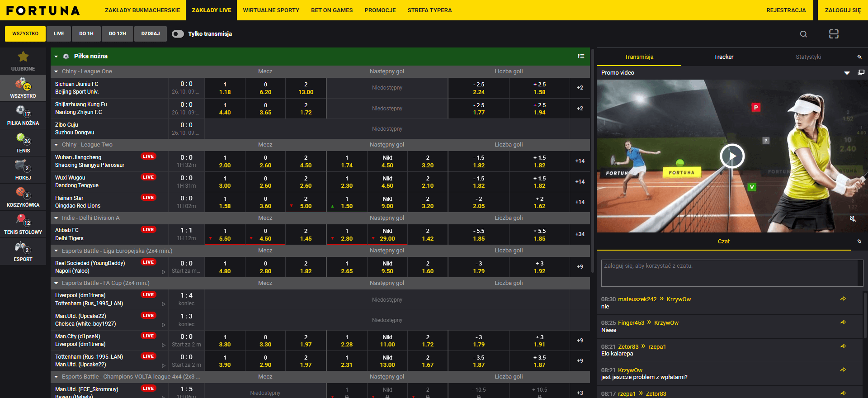Play the Promo video

[732, 156]
